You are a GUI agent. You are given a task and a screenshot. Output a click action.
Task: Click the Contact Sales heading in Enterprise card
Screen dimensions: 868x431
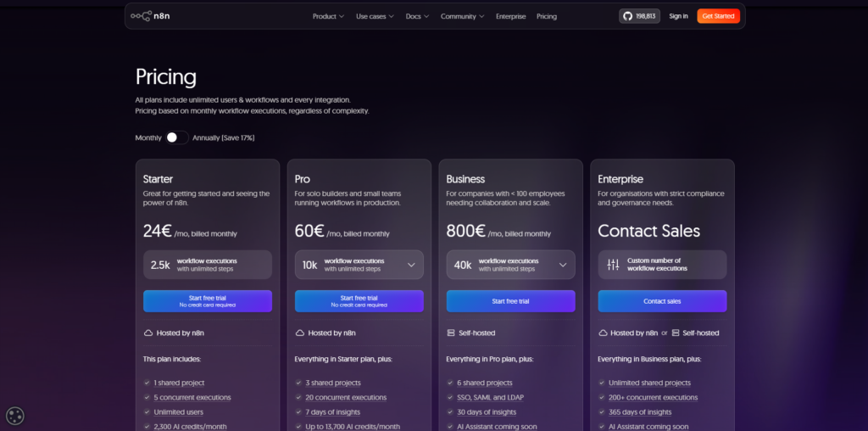(648, 231)
